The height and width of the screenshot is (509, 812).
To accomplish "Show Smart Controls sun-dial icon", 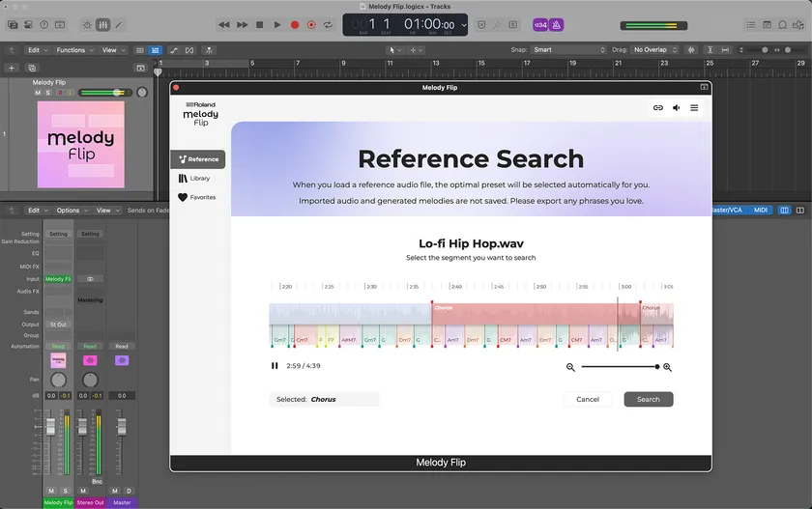I will [x=87, y=25].
